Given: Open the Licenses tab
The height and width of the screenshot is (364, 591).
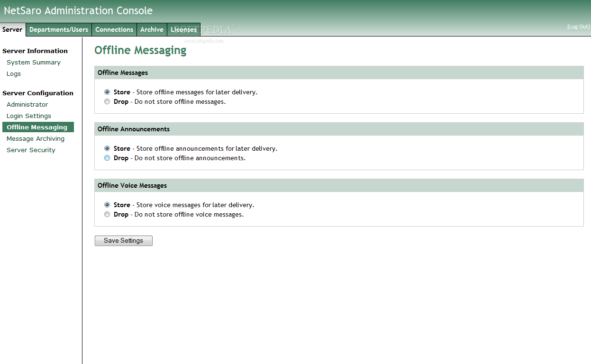Looking at the screenshot, I should [183, 29].
